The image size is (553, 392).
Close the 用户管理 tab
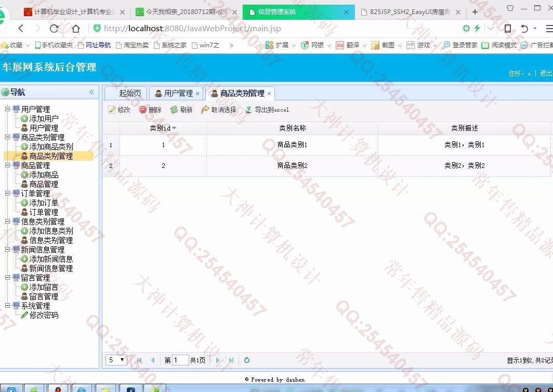tap(197, 94)
